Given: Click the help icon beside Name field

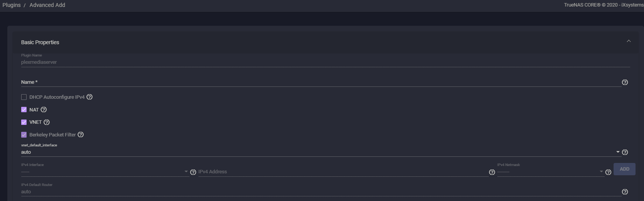Looking at the screenshot, I should 625,82.
